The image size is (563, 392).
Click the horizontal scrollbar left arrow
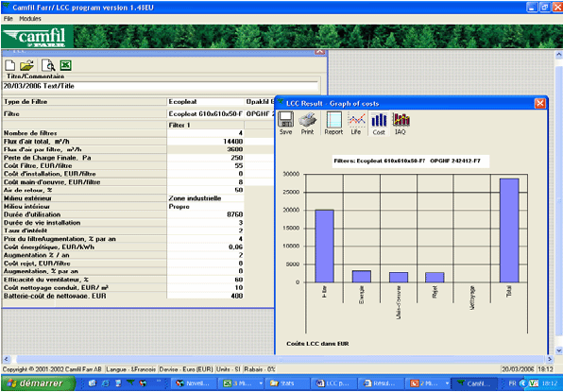click(6, 359)
